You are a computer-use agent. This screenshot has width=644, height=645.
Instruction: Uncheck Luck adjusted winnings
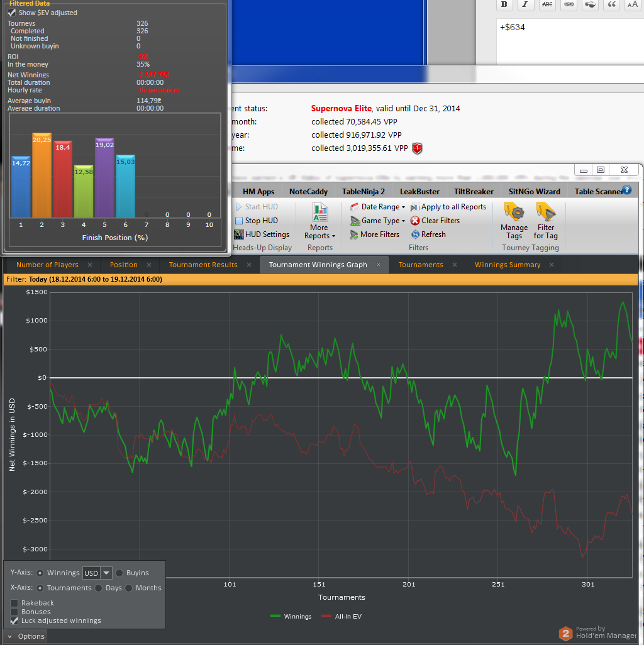pyautogui.click(x=14, y=621)
